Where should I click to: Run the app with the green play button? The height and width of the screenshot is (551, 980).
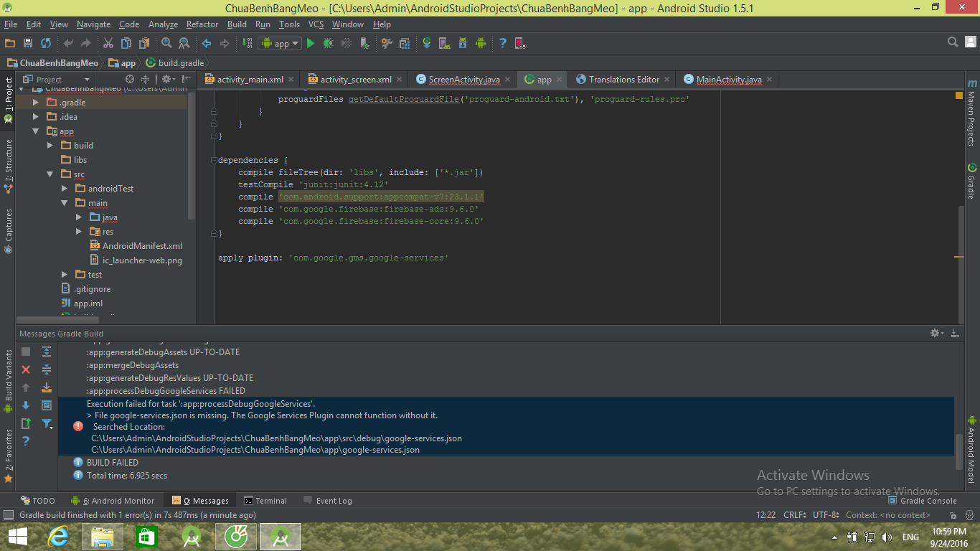click(x=311, y=44)
